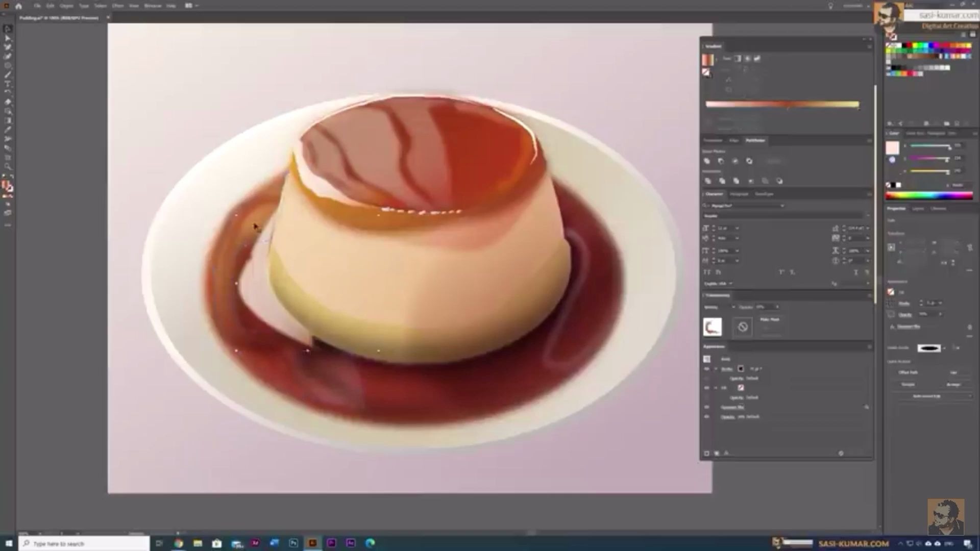Open Photoshop from the taskbar

(293, 543)
